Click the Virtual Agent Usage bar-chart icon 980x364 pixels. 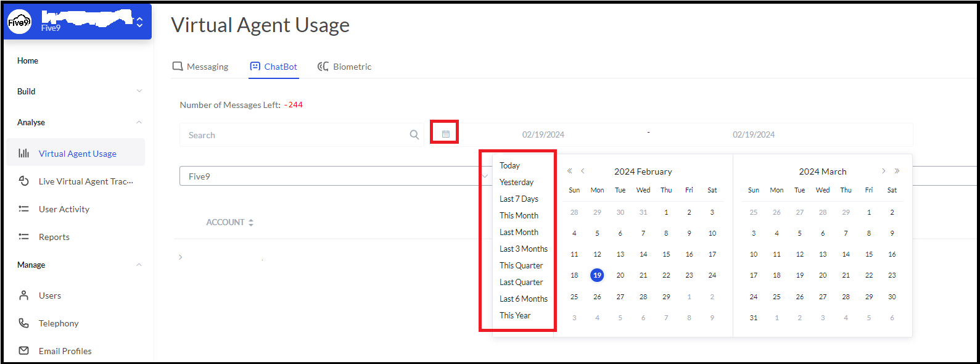tap(24, 153)
